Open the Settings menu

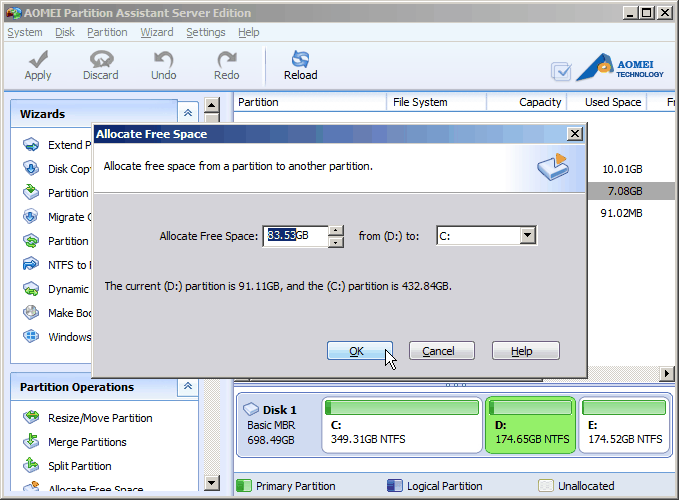(206, 32)
